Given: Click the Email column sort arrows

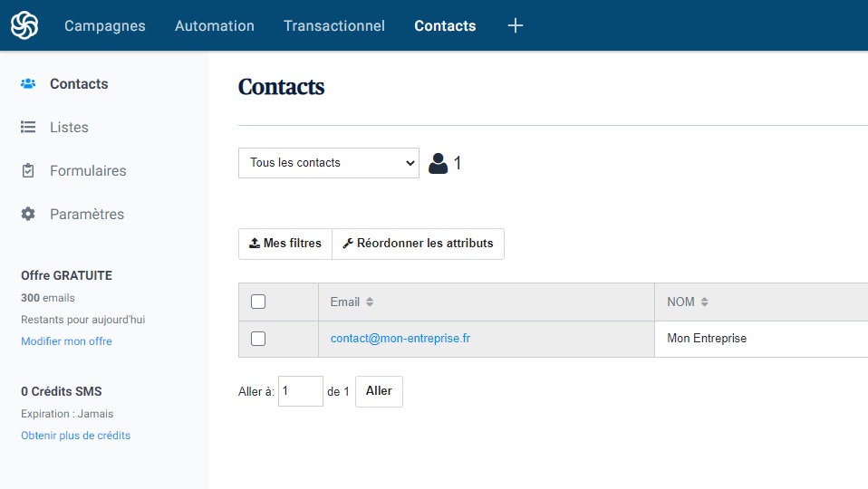Looking at the screenshot, I should pyautogui.click(x=370, y=302).
